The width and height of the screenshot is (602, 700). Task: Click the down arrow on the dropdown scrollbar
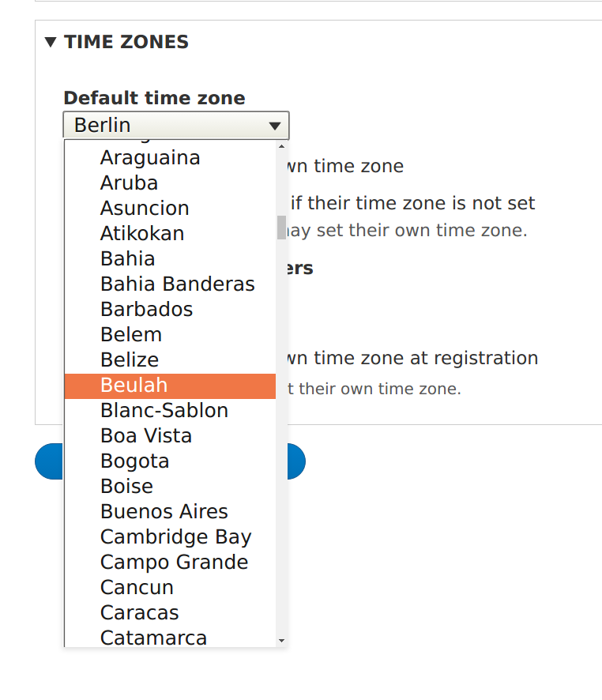281,642
